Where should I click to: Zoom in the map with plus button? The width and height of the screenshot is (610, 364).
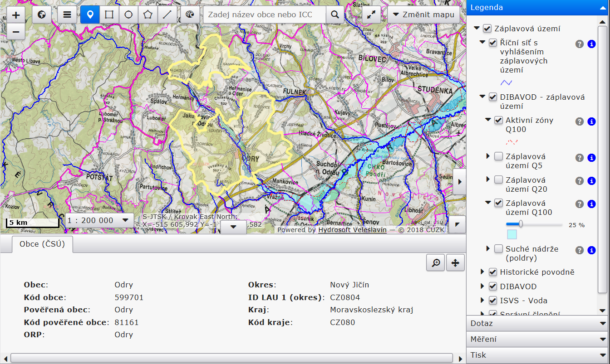(16, 15)
